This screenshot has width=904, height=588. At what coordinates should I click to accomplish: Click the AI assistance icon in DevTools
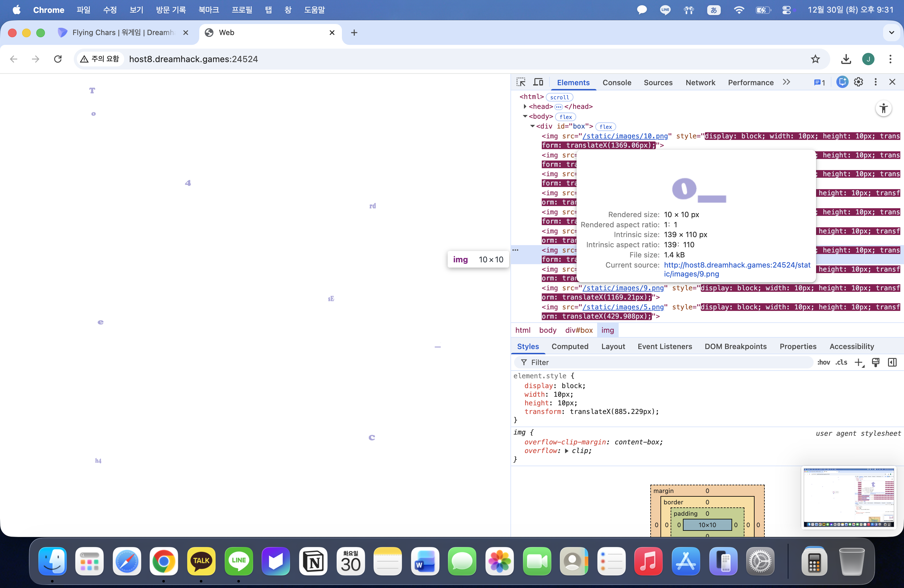coord(842,82)
